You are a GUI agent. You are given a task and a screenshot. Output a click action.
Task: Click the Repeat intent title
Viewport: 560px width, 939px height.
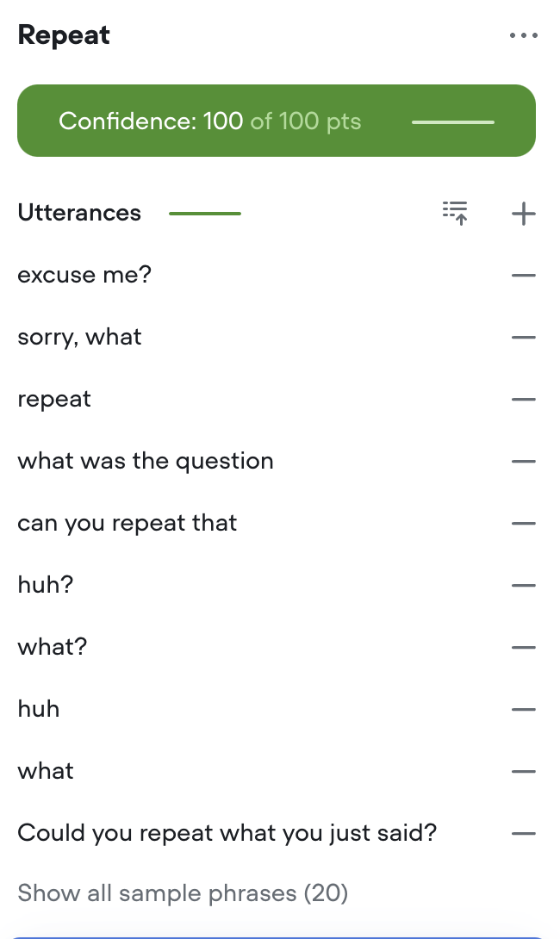pyautogui.click(x=64, y=35)
